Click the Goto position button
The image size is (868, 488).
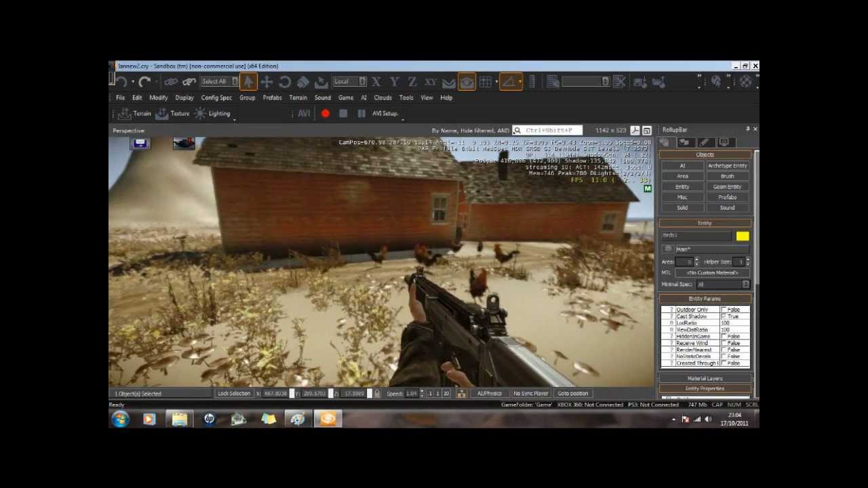(573, 394)
